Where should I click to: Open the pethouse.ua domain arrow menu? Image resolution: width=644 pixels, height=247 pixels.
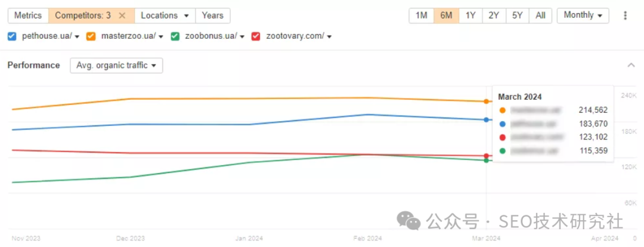[x=77, y=36]
